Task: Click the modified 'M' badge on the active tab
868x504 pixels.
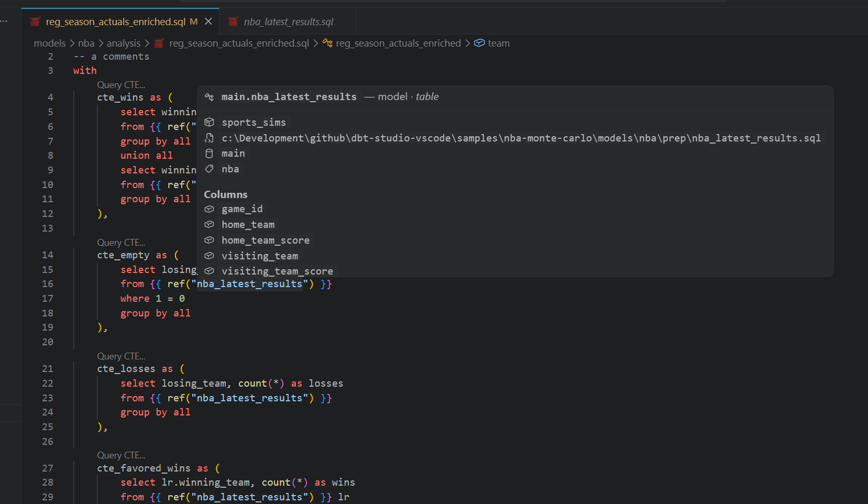Action: 194,21
